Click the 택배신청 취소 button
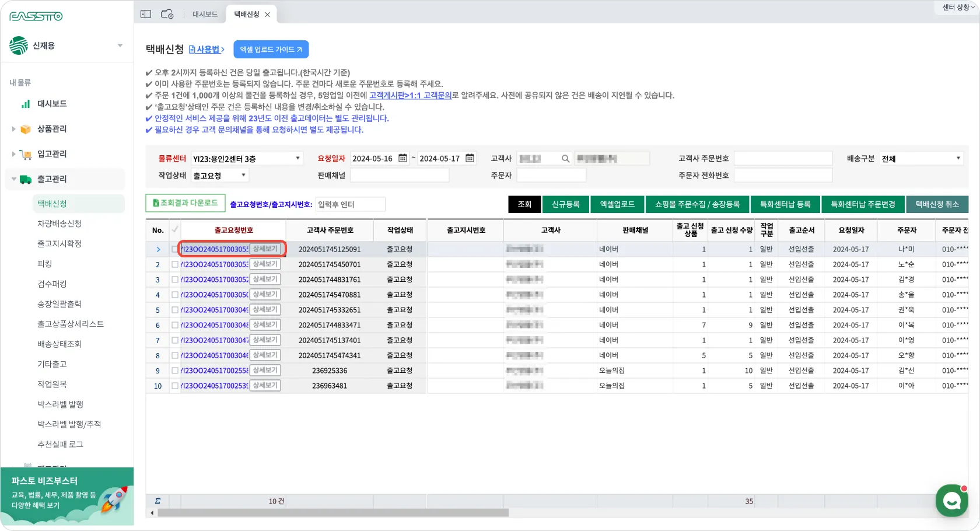This screenshot has width=980, height=531. click(937, 204)
